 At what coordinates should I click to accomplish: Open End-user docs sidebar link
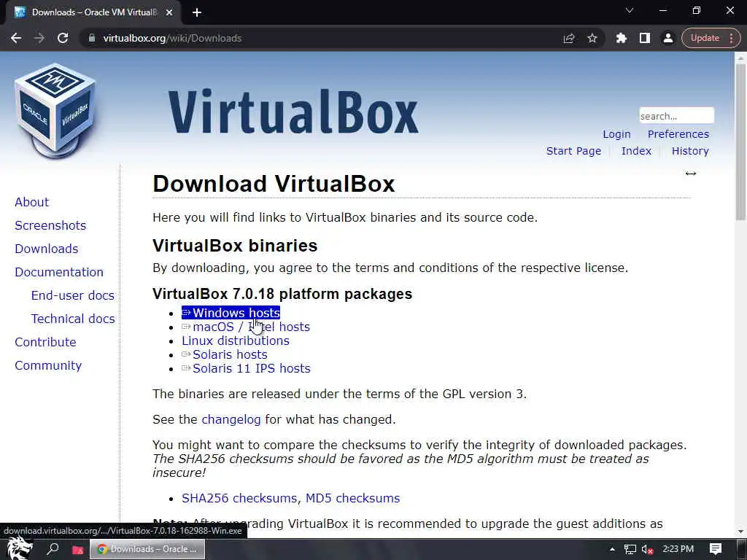(72, 295)
